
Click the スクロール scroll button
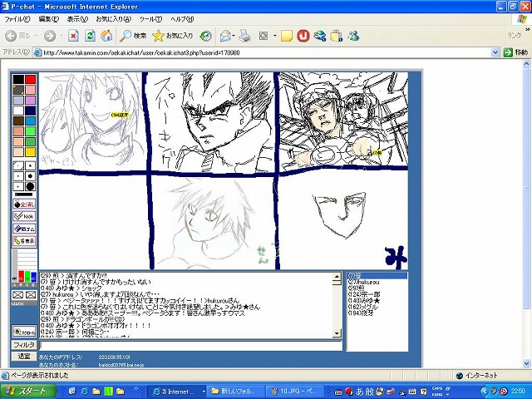pos(24,332)
